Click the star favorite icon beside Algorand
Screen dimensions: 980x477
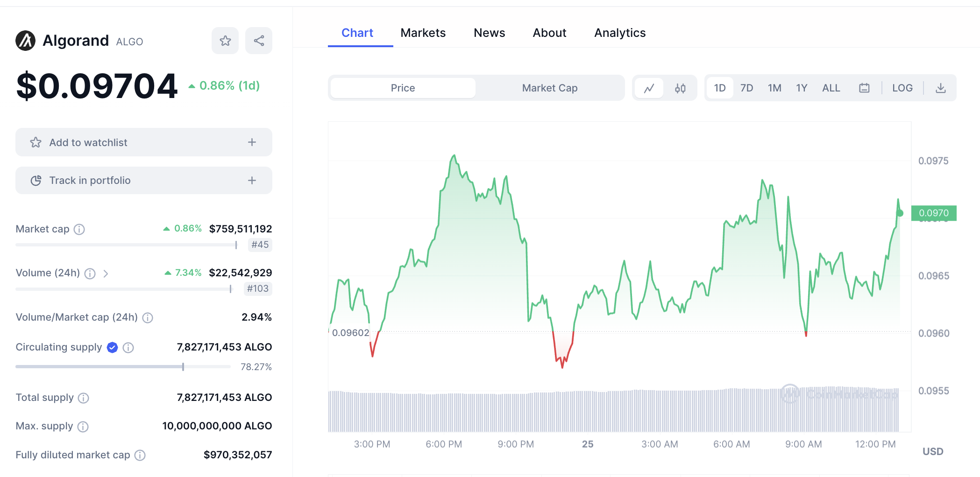tap(225, 41)
